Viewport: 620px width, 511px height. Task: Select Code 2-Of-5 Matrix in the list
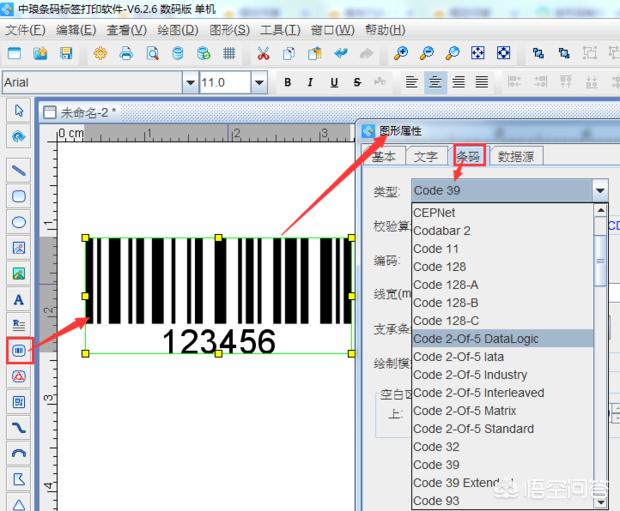click(x=502, y=411)
